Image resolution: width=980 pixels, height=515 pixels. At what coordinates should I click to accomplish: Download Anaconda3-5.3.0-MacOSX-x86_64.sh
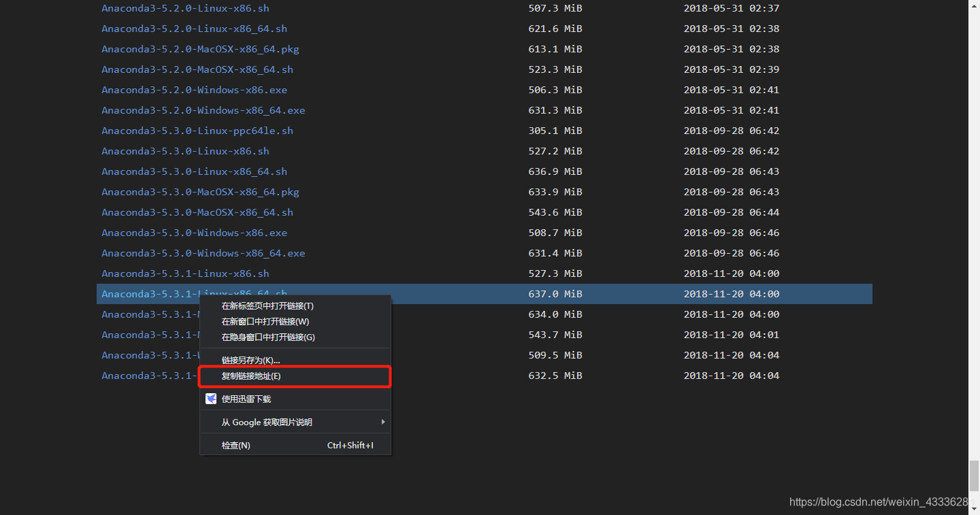pyautogui.click(x=197, y=212)
